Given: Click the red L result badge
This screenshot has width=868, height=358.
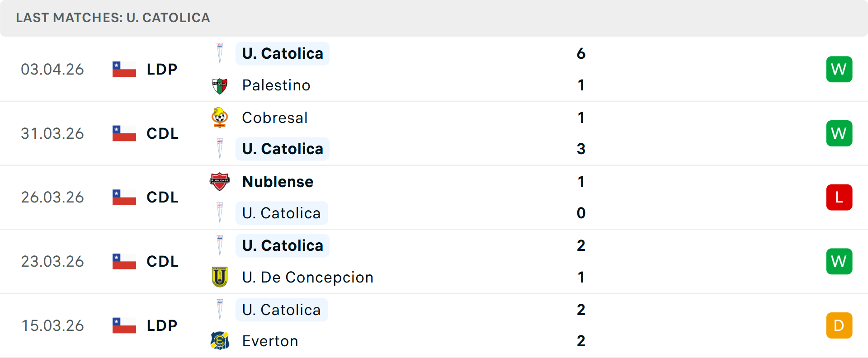Looking at the screenshot, I should [839, 198].
